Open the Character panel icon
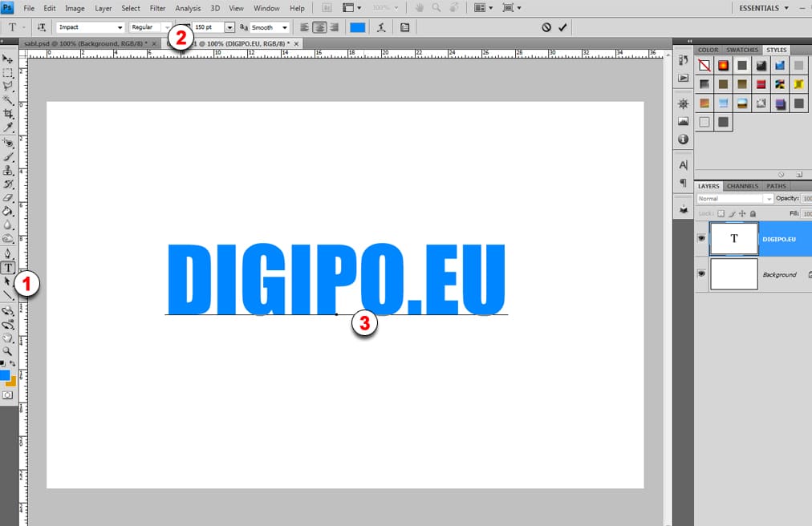Image resolution: width=812 pixels, height=526 pixels. (683, 164)
